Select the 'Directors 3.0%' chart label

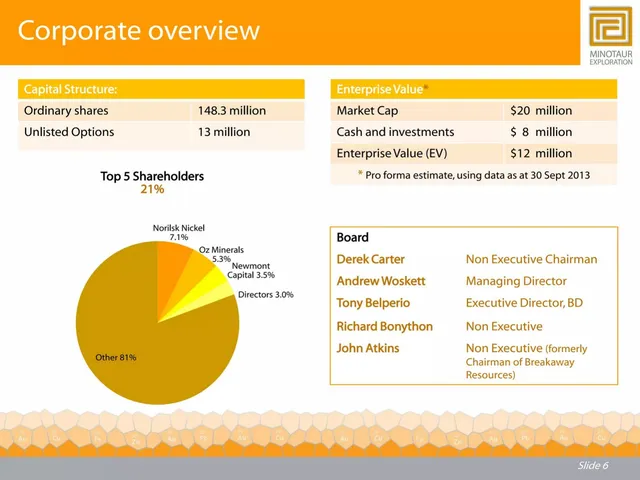[x=266, y=295]
